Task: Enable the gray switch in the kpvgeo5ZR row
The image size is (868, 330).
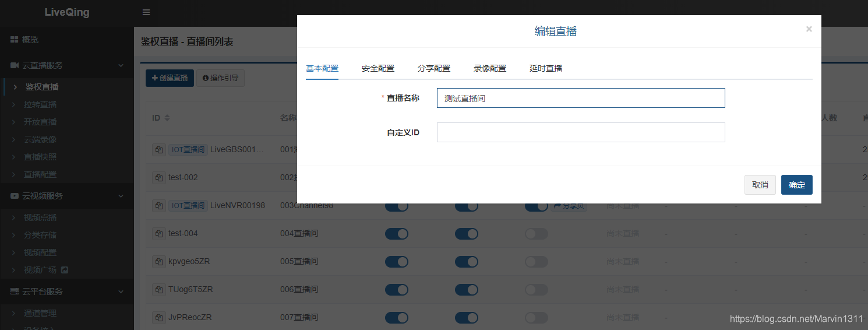Action: click(x=537, y=261)
